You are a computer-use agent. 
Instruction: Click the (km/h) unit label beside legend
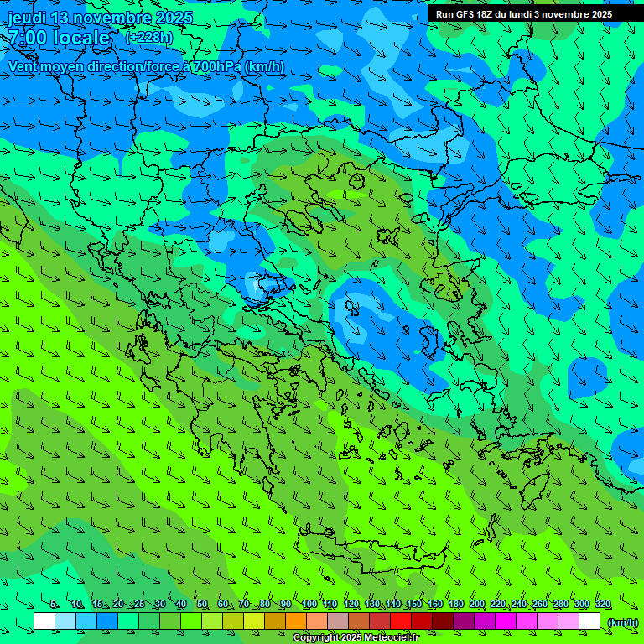click(621, 621)
